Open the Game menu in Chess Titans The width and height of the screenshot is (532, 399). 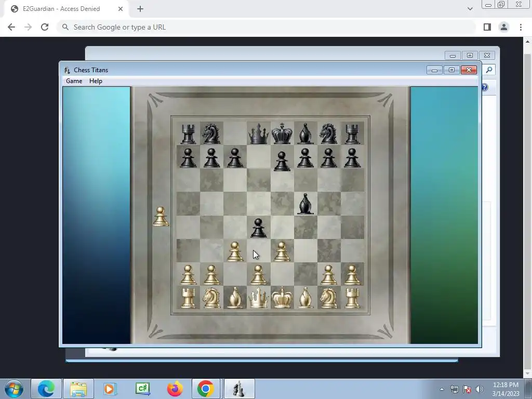pyautogui.click(x=74, y=81)
